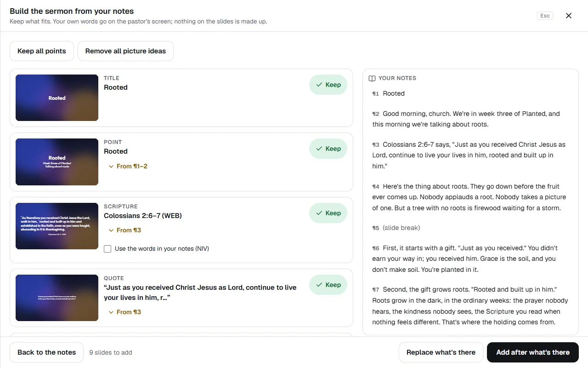
Task: Click the Esc key hint badge
Action: pos(545,16)
